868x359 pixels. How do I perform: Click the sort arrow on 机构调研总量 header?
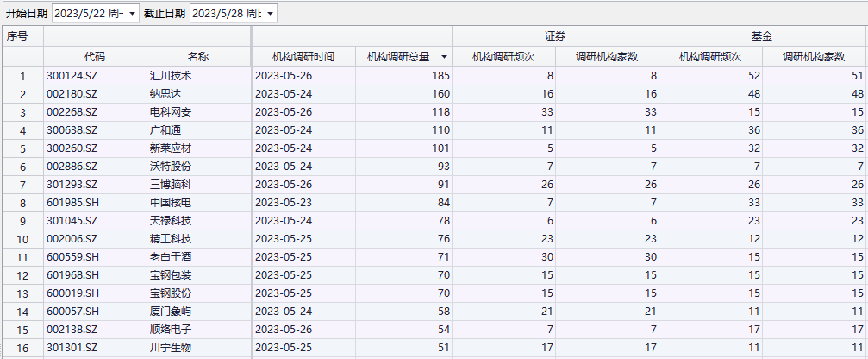[x=444, y=57]
